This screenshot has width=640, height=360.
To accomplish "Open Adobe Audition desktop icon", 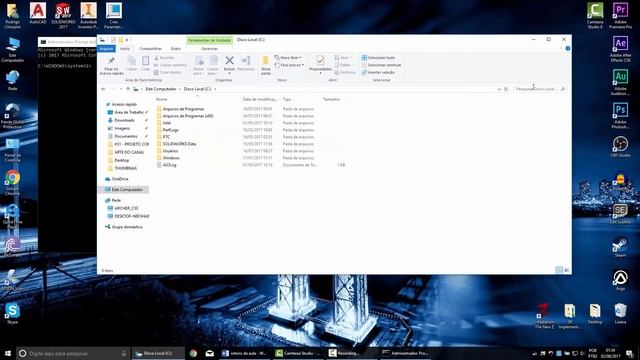I will coord(620,82).
